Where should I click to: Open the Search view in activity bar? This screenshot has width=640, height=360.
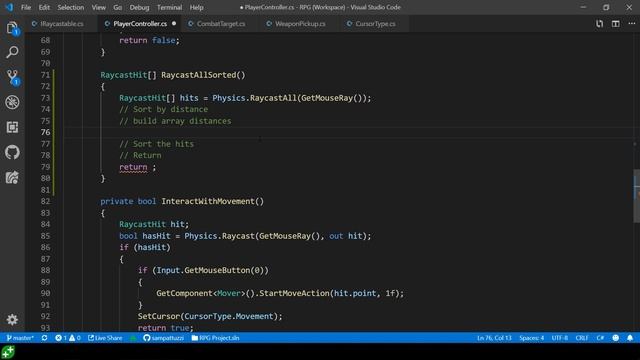pyautogui.click(x=12, y=52)
